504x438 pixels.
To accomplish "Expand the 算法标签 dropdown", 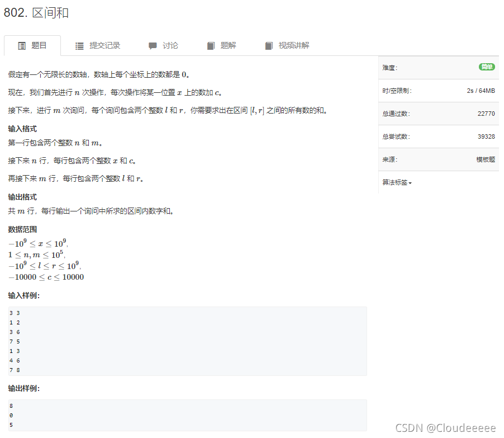I will click(395, 182).
